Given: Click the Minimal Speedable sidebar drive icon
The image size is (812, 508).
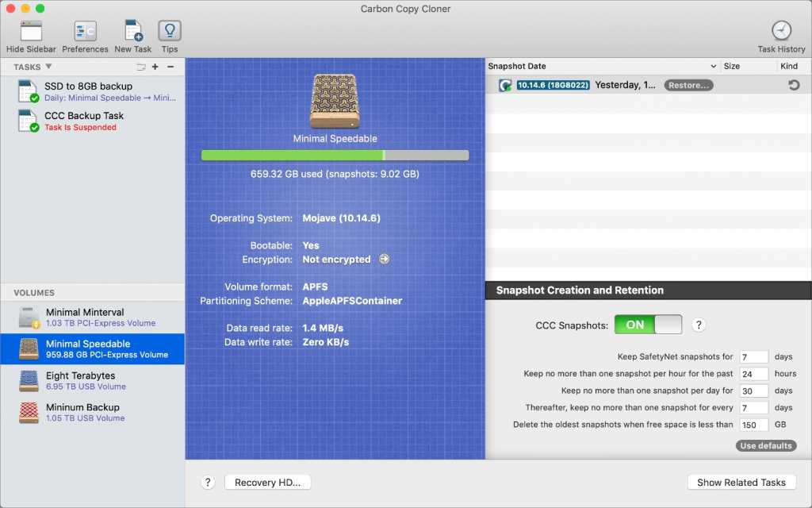Looking at the screenshot, I should click(x=29, y=349).
